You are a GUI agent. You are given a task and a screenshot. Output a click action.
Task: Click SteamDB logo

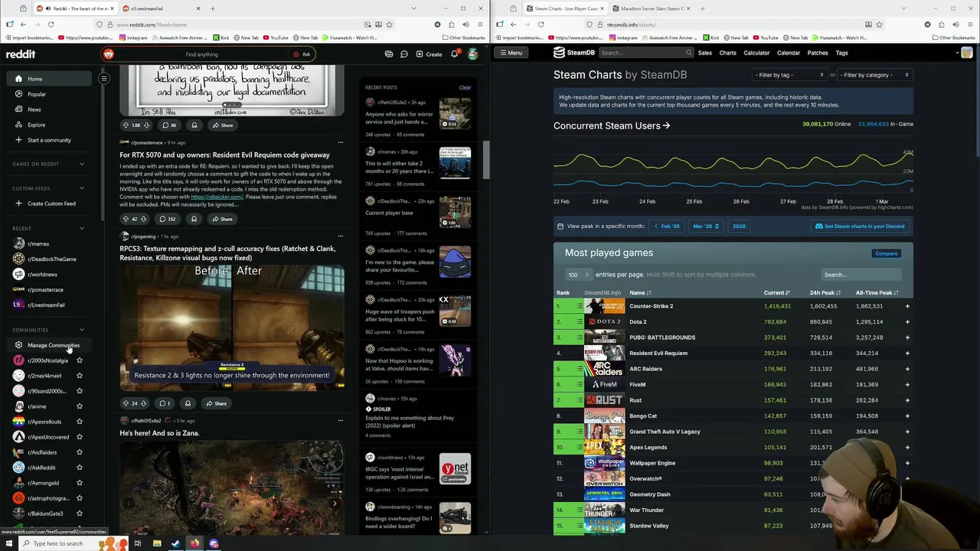pos(574,53)
